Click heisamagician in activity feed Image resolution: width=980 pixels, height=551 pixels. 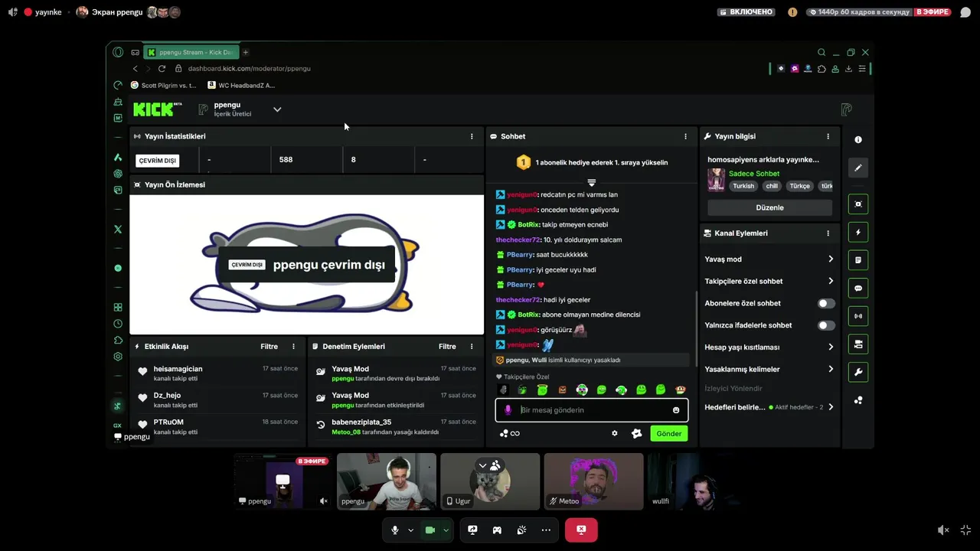tap(178, 369)
